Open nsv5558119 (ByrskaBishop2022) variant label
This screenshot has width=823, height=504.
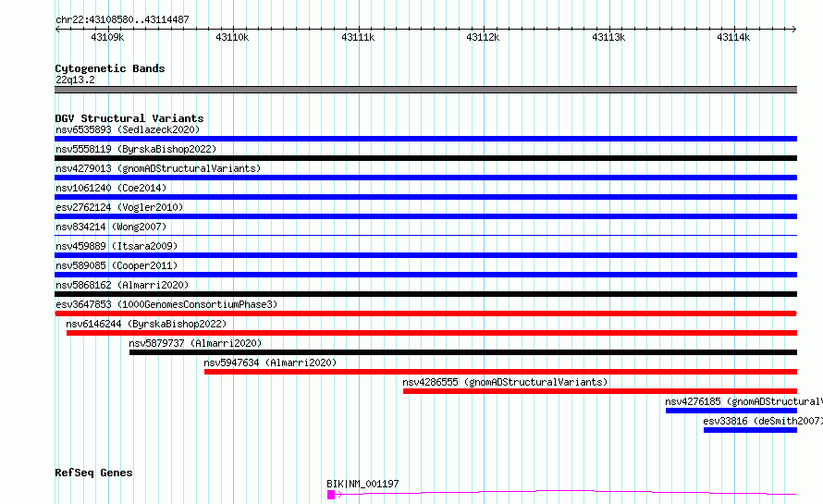pos(136,149)
